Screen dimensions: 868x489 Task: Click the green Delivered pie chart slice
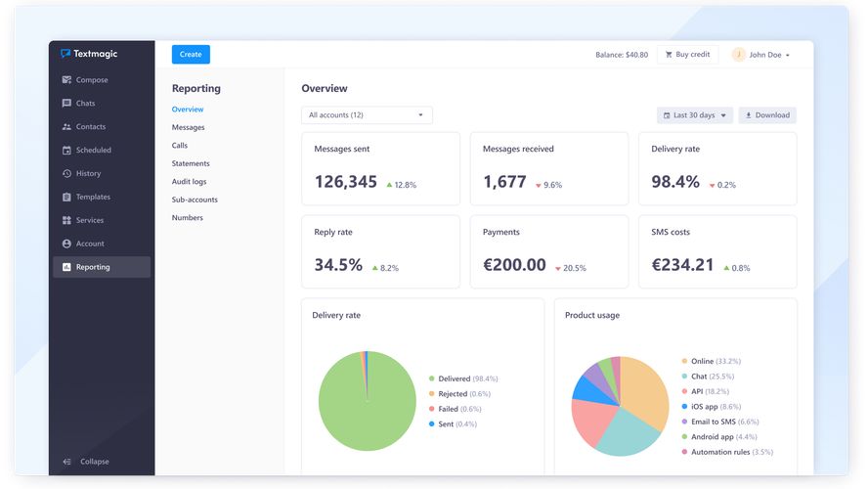(x=368, y=411)
